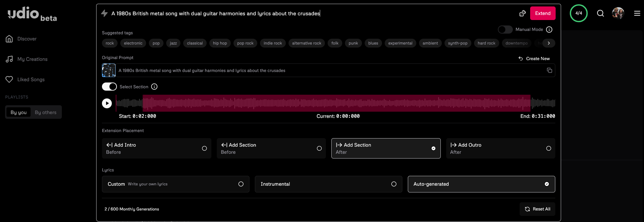The width and height of the screenshot is (644, 222).
Task: Play the song waveform preview
Action: [x=107, y=103]
